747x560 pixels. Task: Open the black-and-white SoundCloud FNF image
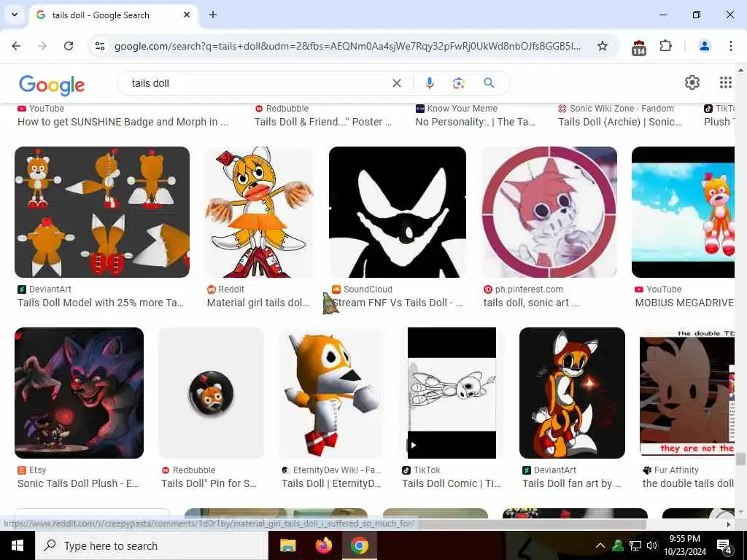point(398,212)
